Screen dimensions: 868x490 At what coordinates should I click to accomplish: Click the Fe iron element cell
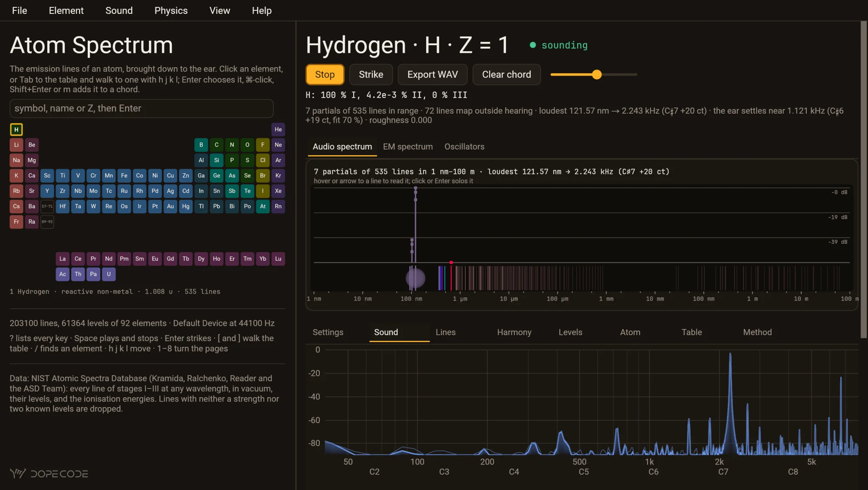124,176
